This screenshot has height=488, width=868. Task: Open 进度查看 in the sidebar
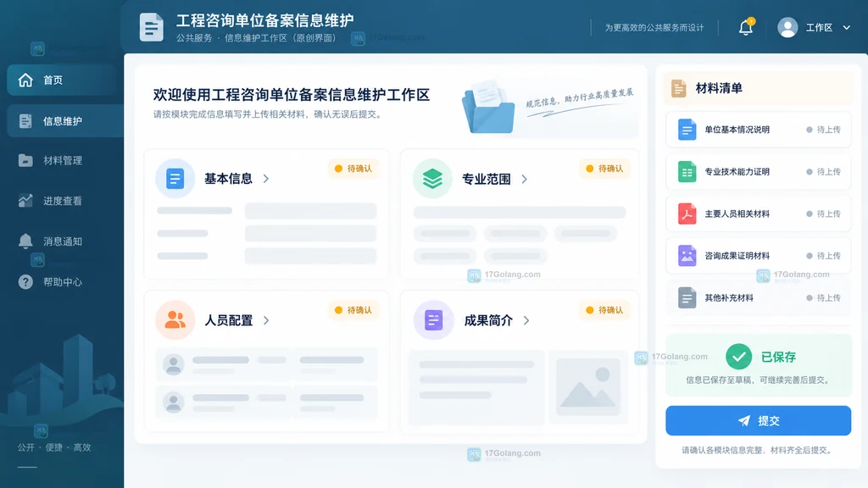(63, 200)
